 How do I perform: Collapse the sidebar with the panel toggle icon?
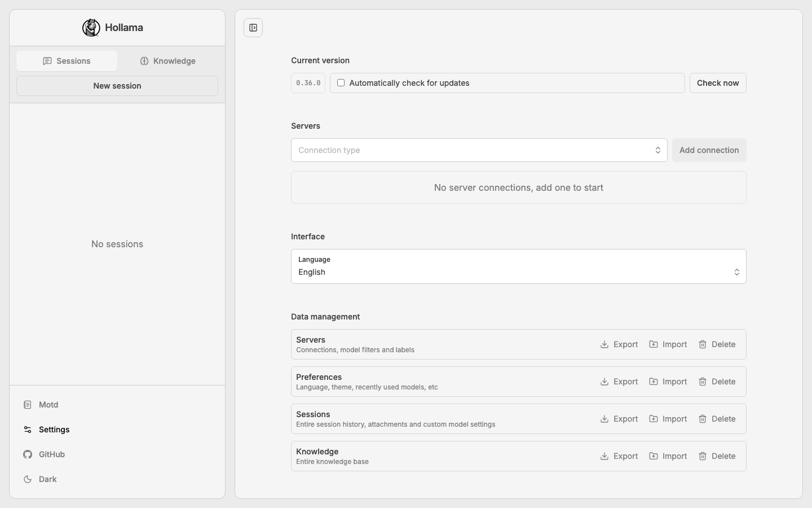[253, 28]
